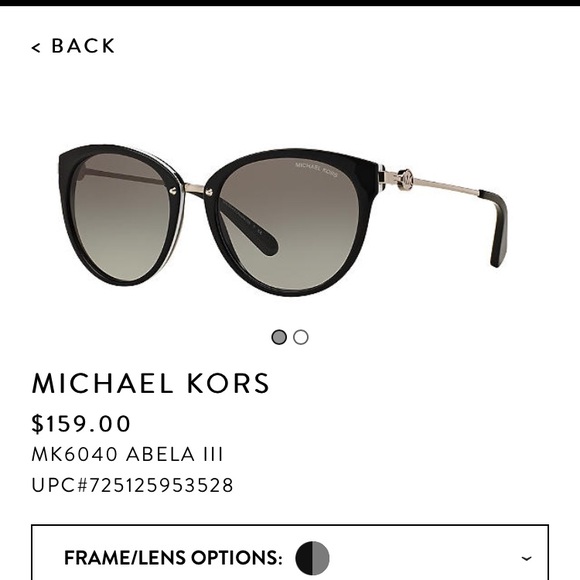Image resolution: width=580 pixels, height=580 pixels.
Task: Click the Michael Kors logo etched on lens
Action: [x=316, y=169]
